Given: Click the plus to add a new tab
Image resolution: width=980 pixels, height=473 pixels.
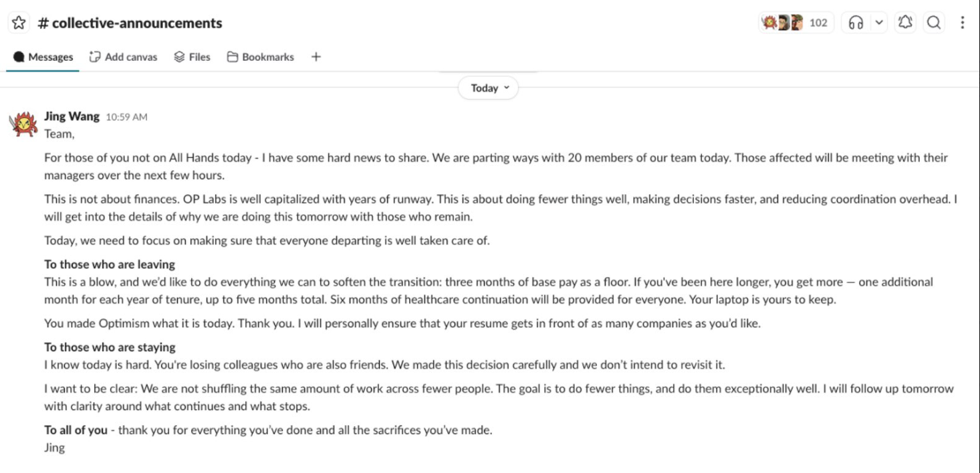Looking at the screenshot, I should click(x=315, y=57).
